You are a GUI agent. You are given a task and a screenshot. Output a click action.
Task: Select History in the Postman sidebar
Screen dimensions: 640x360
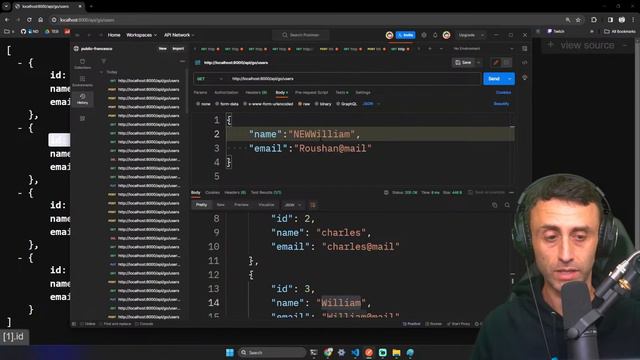click(82, 99)
